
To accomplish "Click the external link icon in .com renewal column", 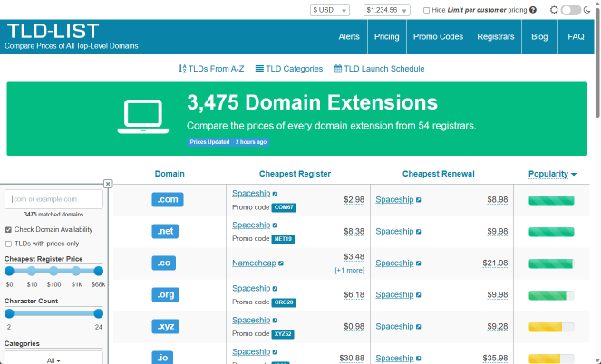I will coord(418,200).
